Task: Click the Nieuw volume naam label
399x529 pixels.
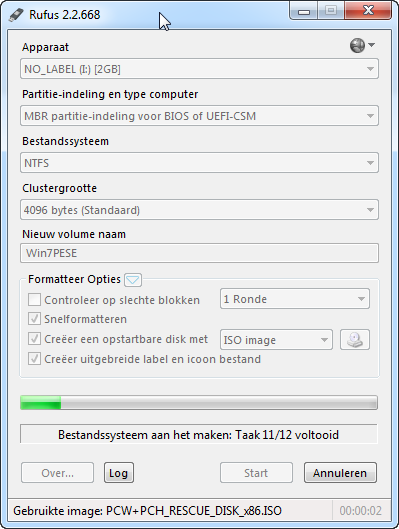Action: (74, 234)
